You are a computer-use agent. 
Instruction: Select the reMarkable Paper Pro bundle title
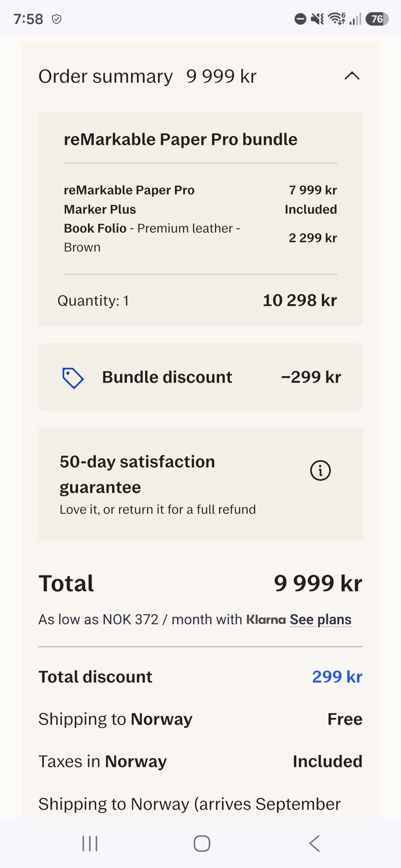[180, 139]
